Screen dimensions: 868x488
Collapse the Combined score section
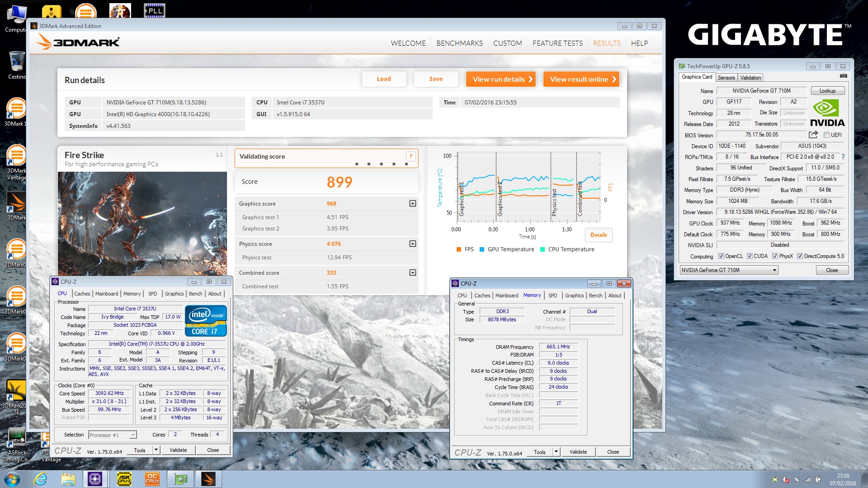click(412, 273)
